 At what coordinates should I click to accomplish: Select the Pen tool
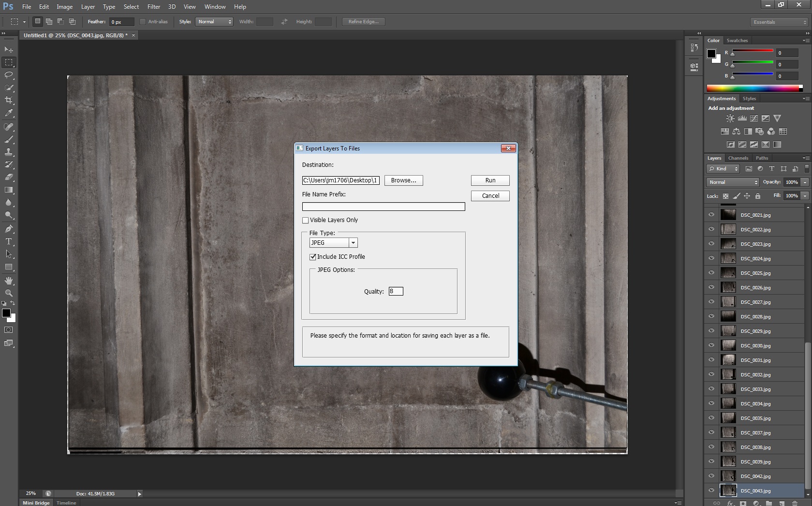click(x=9, y=228)
